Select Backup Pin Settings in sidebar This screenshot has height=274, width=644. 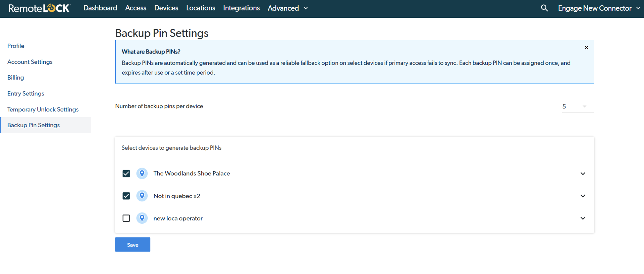pos(46,125)
